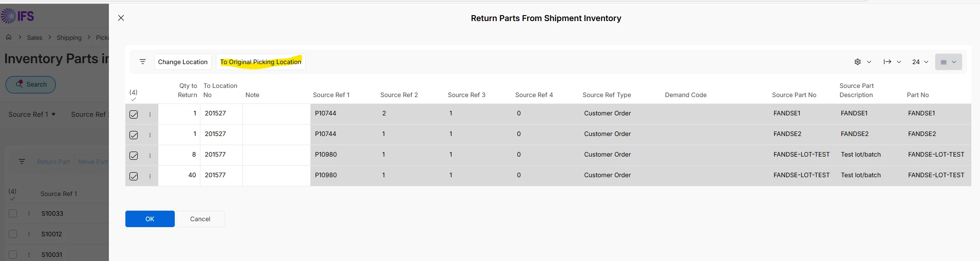980x261 pixels.
Task: Uncheck the FANDSE2 row checkbox
Action: tap(134, 135)
